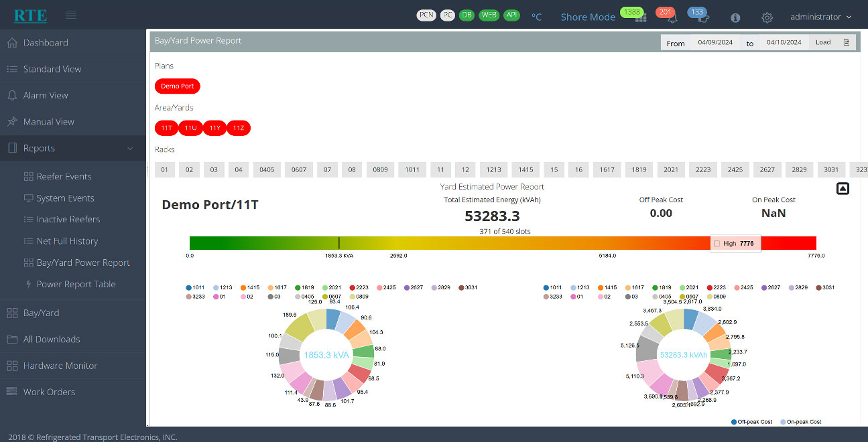Open the API status icon
Viewport: 868px width, 442px height.
click(x=511, y=15)
